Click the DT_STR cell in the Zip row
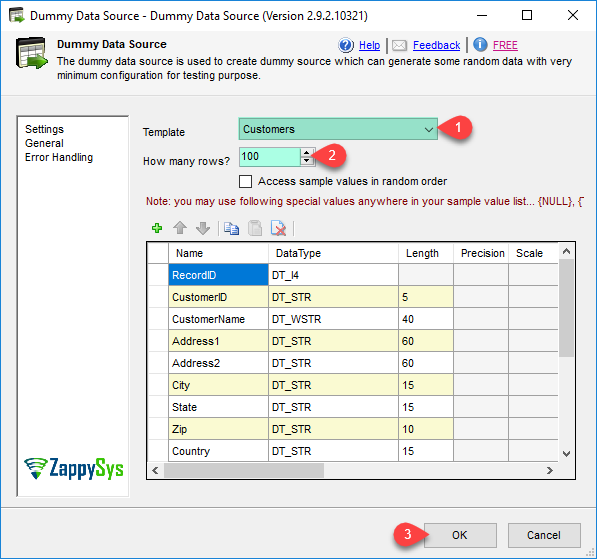Viewport: 597px width, 559px height. tap(333, 429)
